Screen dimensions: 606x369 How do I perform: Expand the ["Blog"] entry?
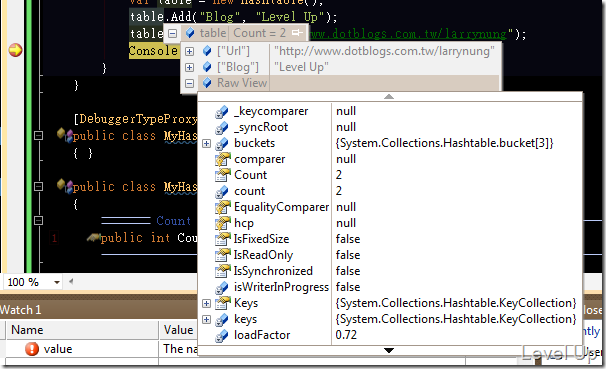coord(189,67)
